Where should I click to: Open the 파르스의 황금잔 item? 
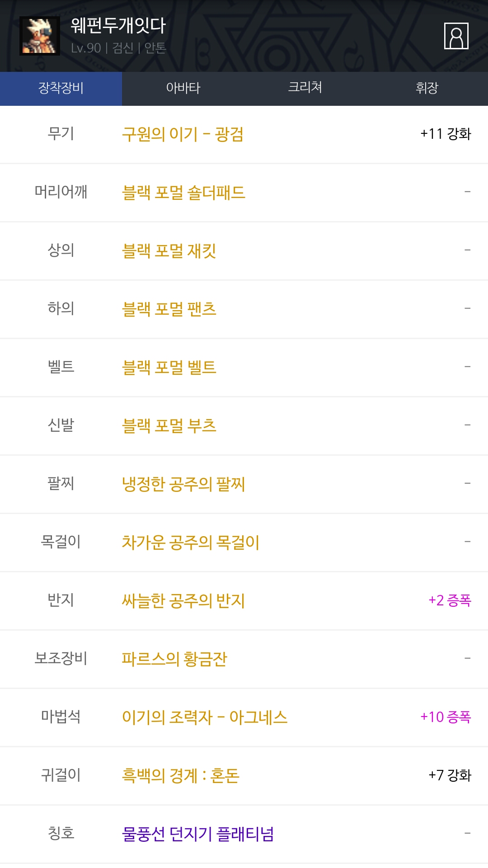[x=174, y=659]
